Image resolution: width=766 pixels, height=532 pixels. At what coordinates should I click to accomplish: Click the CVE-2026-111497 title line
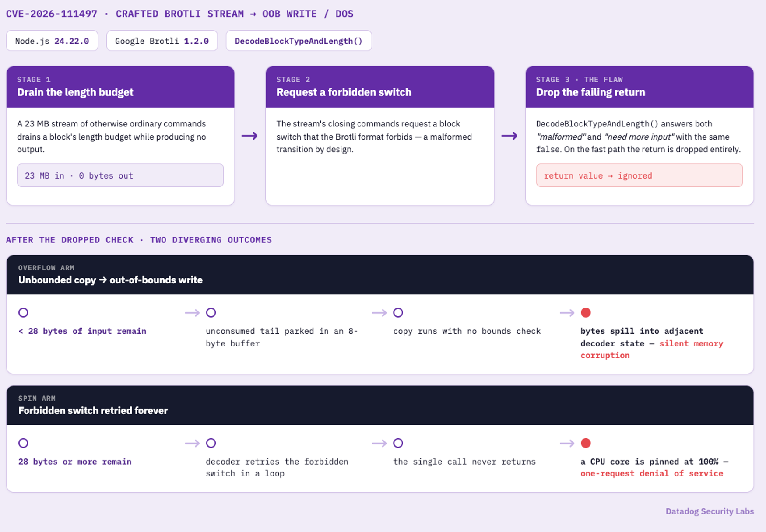pyautogui.click(x=179, y=14)
